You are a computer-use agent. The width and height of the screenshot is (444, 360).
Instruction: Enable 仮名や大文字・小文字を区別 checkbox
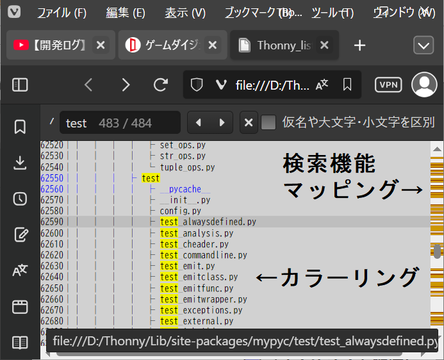[x=268, y=122]
